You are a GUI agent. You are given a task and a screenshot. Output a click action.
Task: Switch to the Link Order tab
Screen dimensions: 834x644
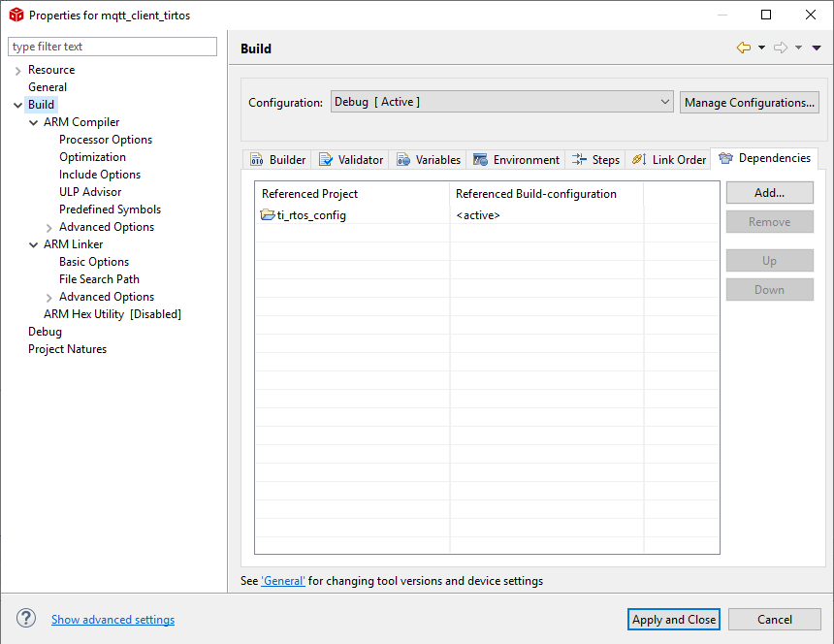click(x=668, y=160)
